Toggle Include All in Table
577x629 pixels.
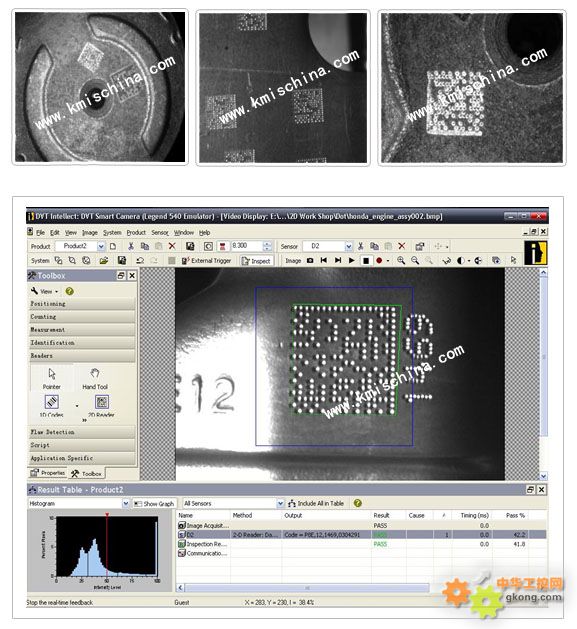click(316, 503)
